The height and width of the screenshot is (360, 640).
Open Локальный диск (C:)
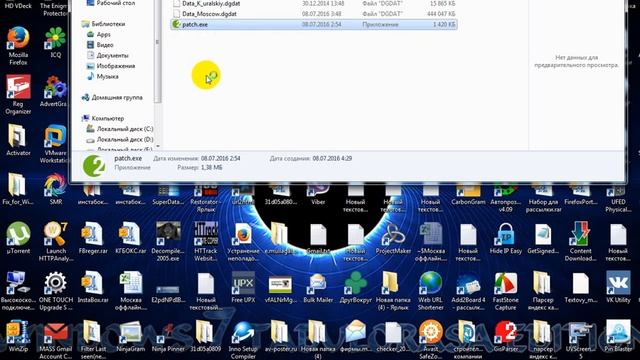120,129
